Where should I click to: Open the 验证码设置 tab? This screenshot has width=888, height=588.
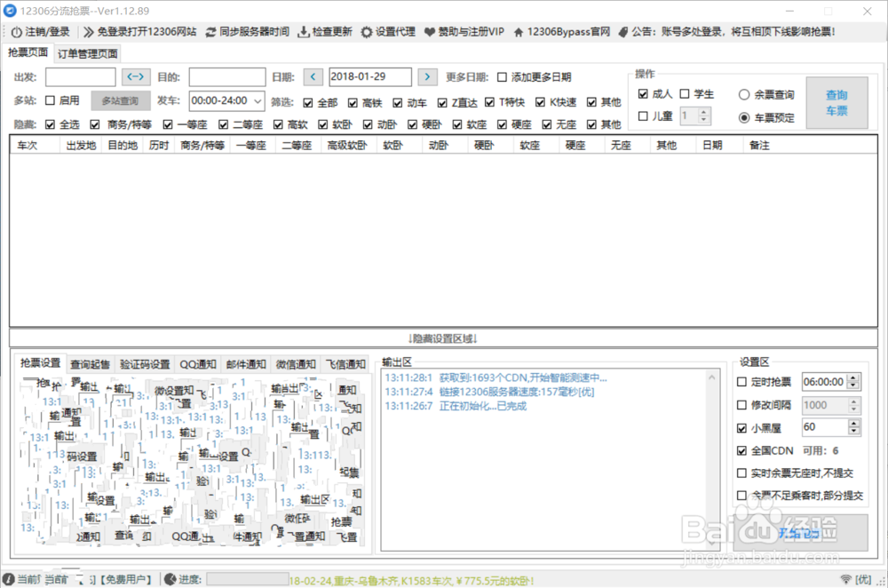pyautogui.click(x=145, y=364)
